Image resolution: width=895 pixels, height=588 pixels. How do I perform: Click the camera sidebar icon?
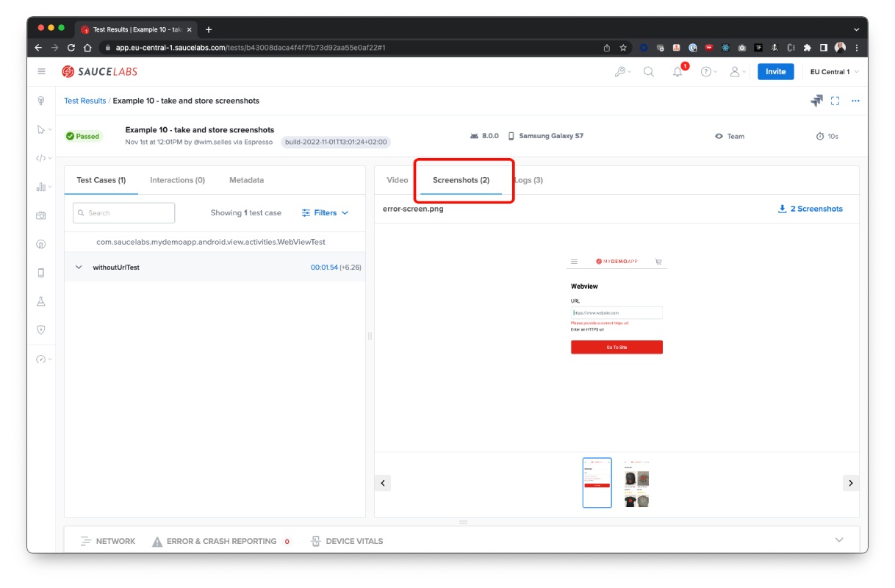pyautogui.click(x=41, y=215)
